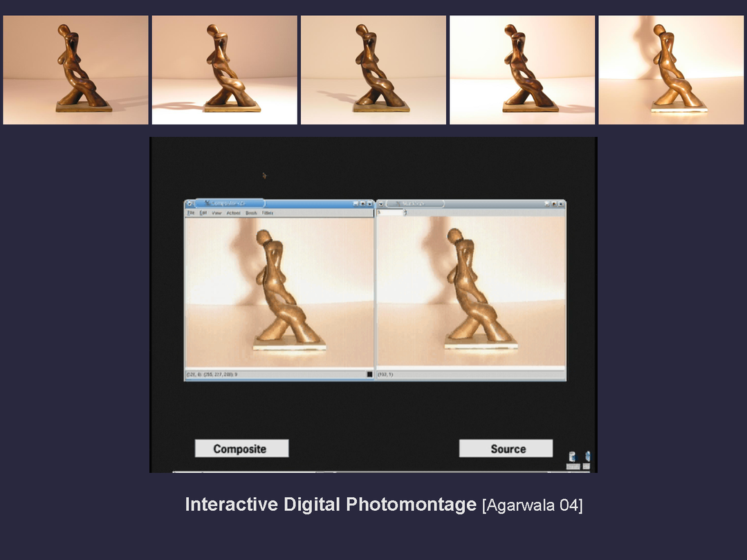Click the Source label button
This screenshot has width=747, height=560.
[506, 449]
